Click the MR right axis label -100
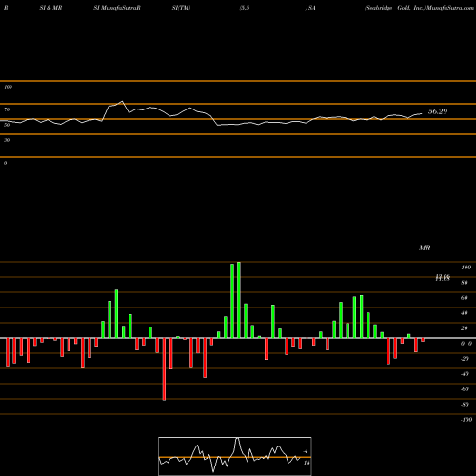This screenshot has height=476, width=476. tap(466, 420)
